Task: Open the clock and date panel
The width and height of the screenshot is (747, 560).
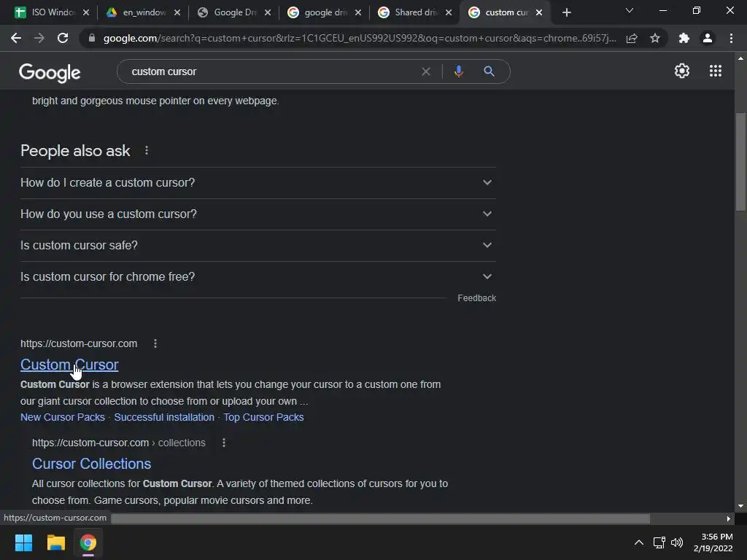Action: point(713,542)
